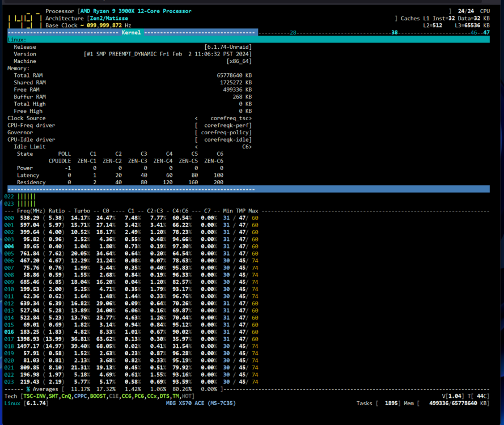Image resolution: width=504 pixels, height=425 pixels.
Task: Click the PC6 tech flag
Action: pyautogui.click(x=139, y=397)
